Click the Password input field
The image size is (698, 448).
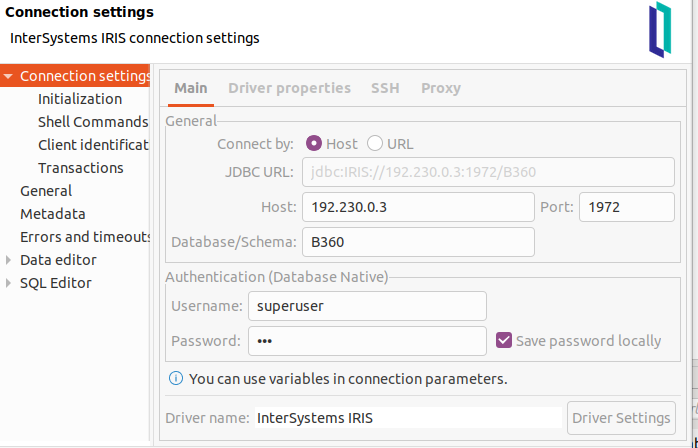[367, 341]
